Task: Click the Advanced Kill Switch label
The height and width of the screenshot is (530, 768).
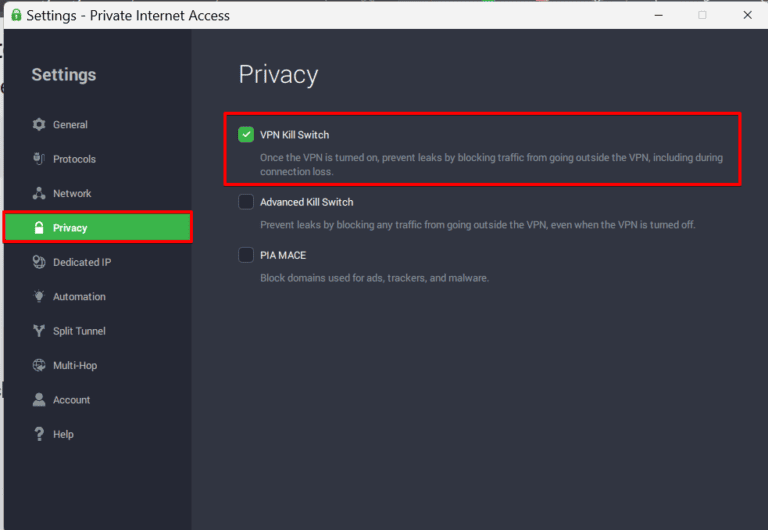Action: click(x=307, y=202)
